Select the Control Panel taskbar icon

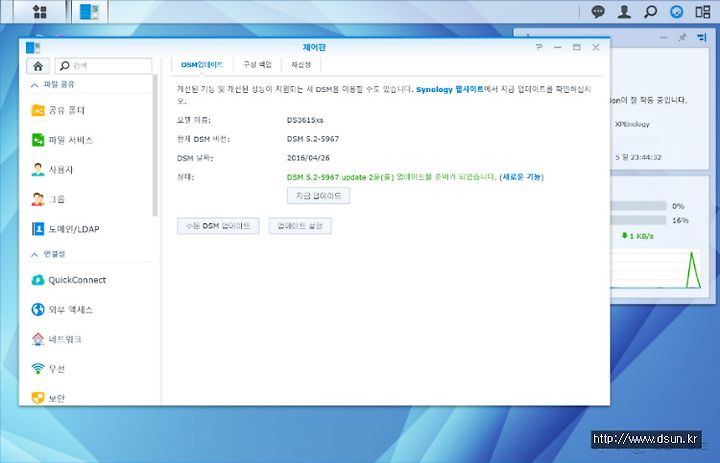tap(90, 11)
